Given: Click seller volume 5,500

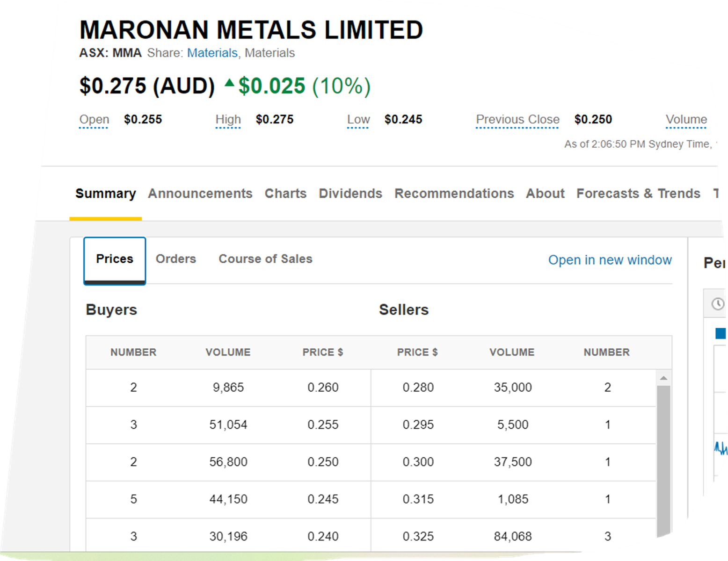Looking at the screenshot, I should [x=513, y=425].
